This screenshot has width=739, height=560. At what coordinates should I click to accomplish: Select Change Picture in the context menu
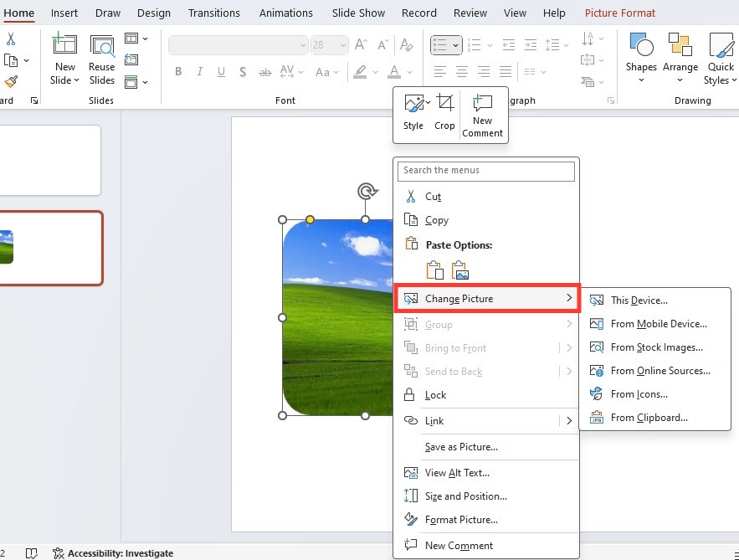click(x=487, y=298)
